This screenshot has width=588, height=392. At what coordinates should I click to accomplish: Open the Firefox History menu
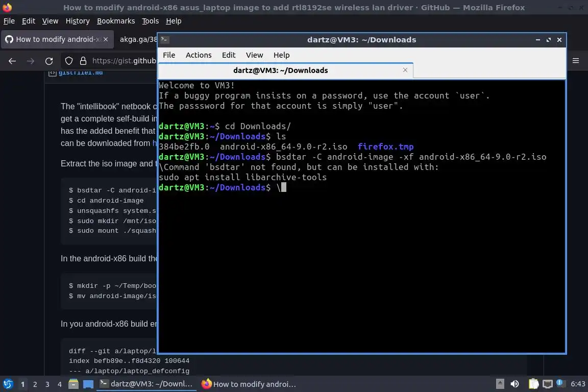[78, 21]
